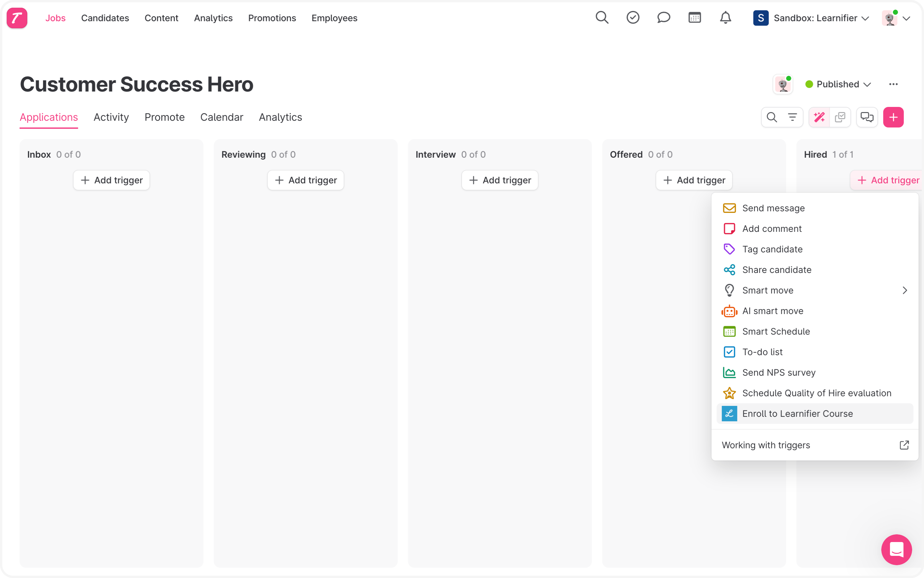Switch to the job Calendar tab
Image resolution: width=924 pixels, height=578 pixels.
pos(221,117)
